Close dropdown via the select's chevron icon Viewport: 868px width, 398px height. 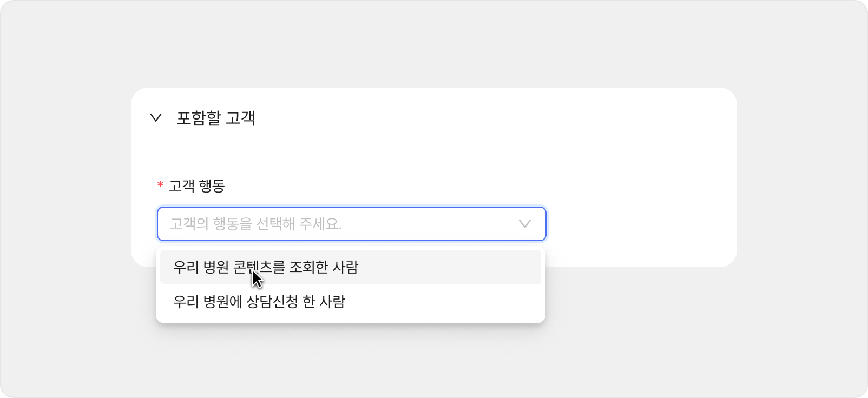(524, 224)
